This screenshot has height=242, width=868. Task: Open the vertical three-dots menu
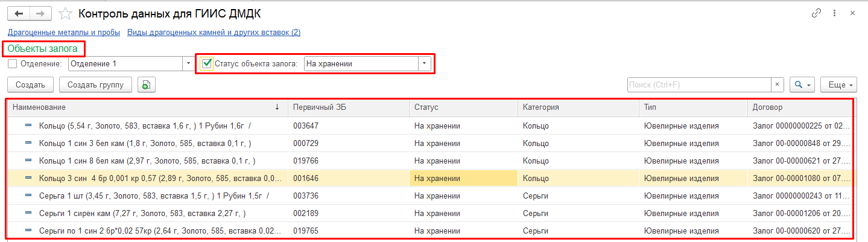point(834,13)
